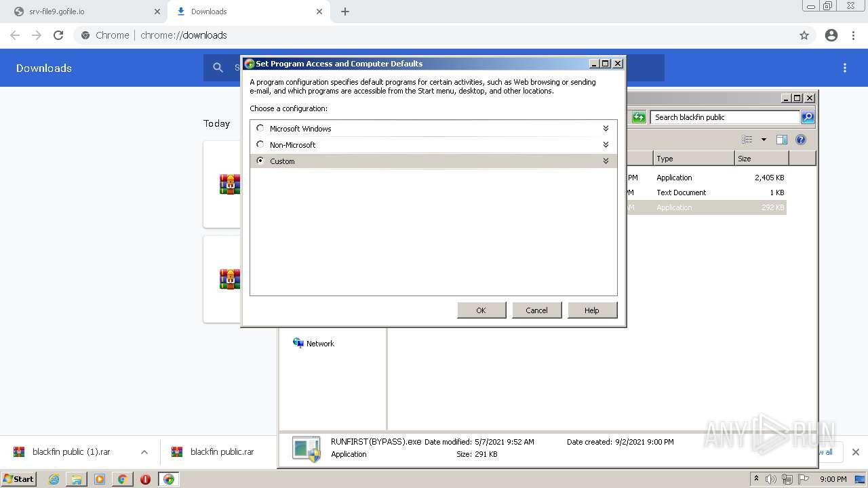Go forward in Chrome
The height and width of the screenshot is (488, 868).
point(37,35)
